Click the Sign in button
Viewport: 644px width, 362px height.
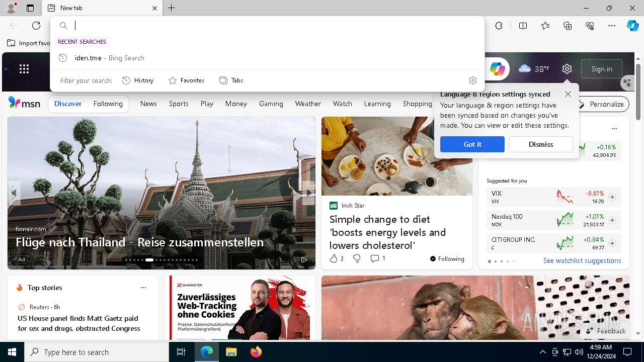click(602, 69)
